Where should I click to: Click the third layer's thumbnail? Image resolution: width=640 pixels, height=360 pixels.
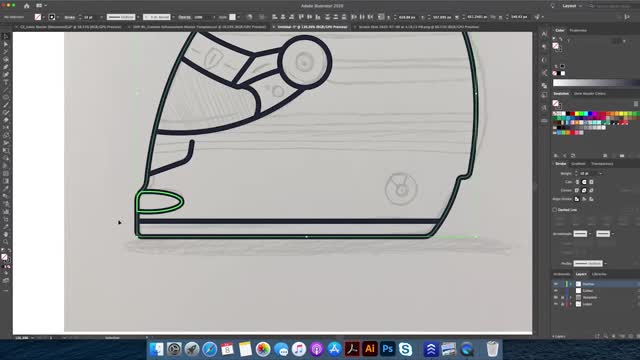coord(578,297)
